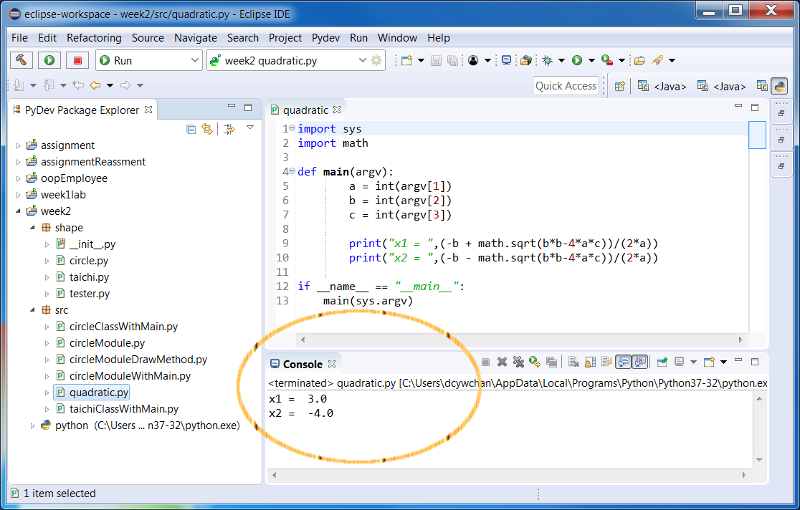Click the Debug bug icon in toolbar

[x=548, y=60]
